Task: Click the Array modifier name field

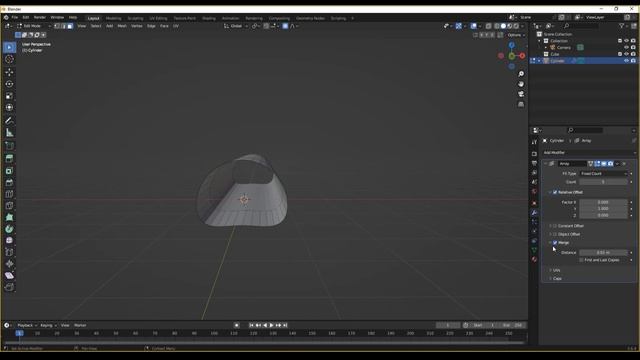Action: coord(572,164)
